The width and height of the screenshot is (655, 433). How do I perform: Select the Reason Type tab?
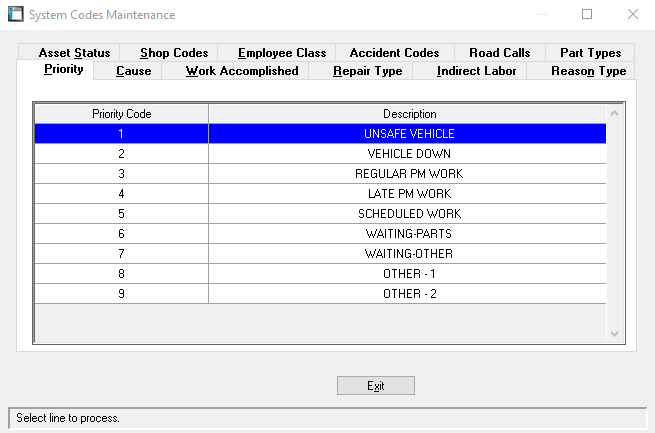pyautogui.click(x=588, y=71)
